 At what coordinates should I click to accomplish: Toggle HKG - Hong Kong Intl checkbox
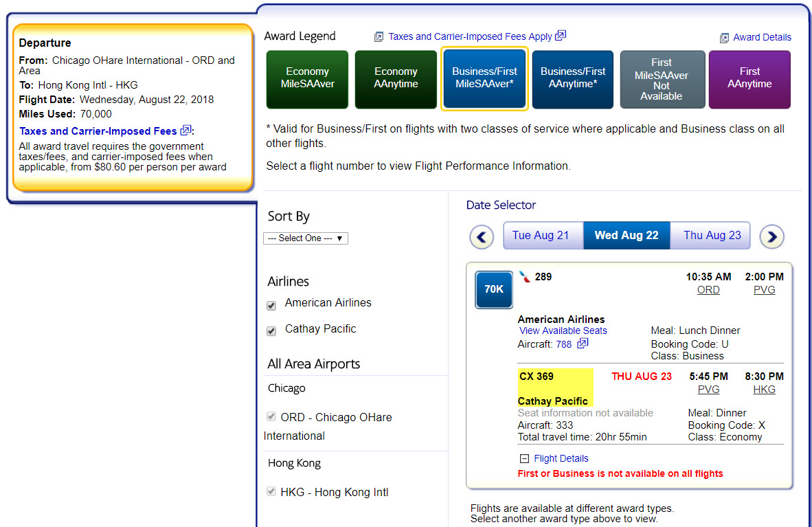(x=271, y=491)
